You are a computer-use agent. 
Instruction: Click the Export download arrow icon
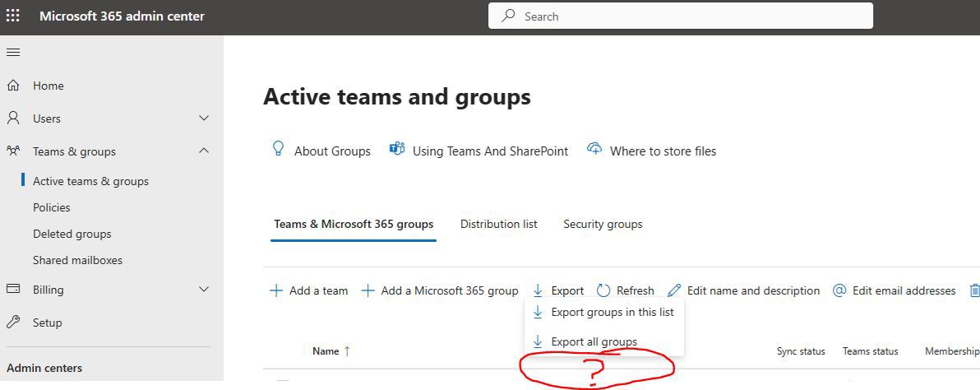pos(539,290)
